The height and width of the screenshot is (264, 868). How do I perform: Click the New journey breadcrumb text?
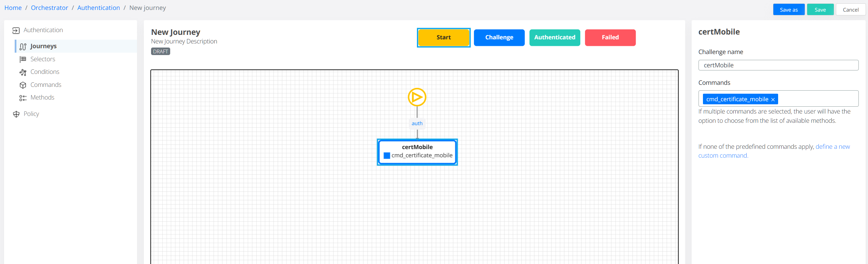pos(148,8)
